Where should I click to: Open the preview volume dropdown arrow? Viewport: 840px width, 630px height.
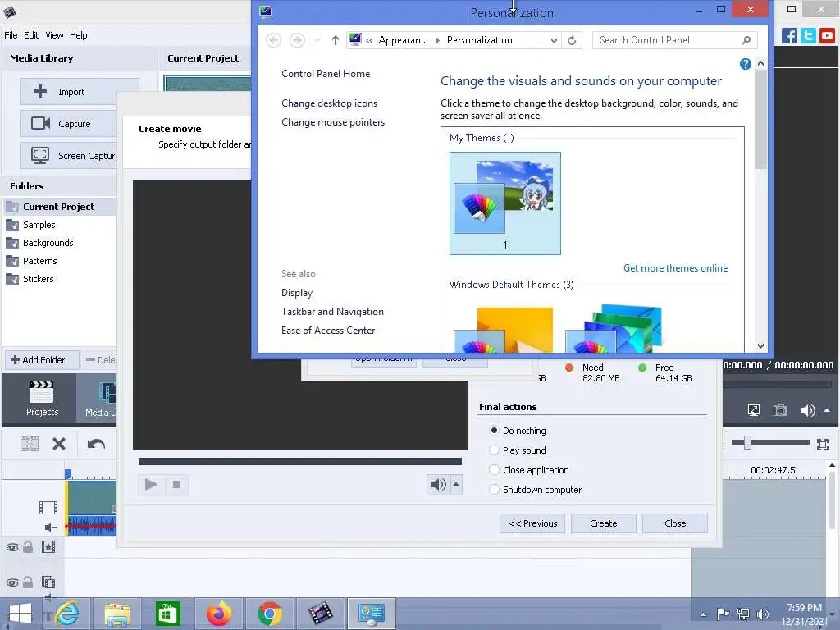coord(456,484)
